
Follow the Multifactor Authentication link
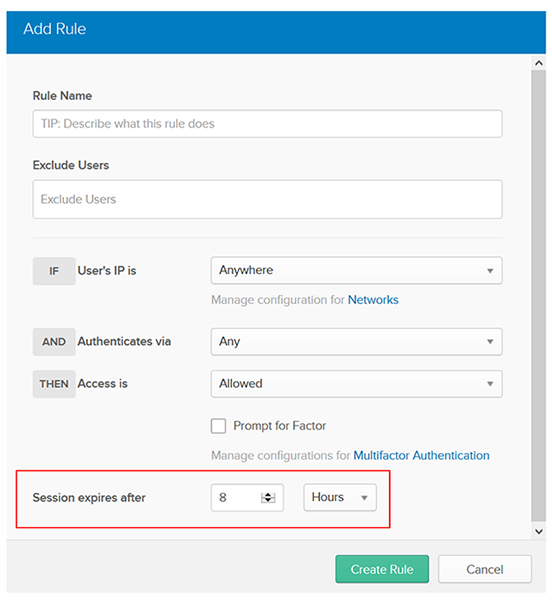421,455
